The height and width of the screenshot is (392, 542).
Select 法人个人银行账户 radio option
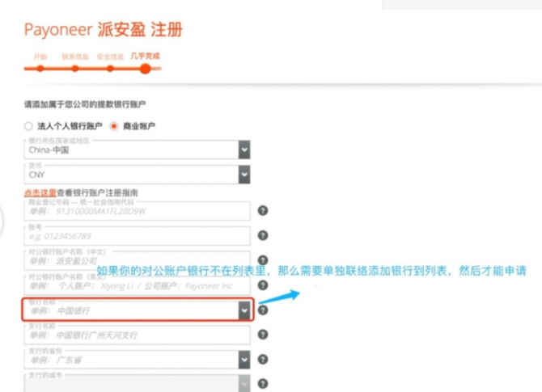(28, 126)
